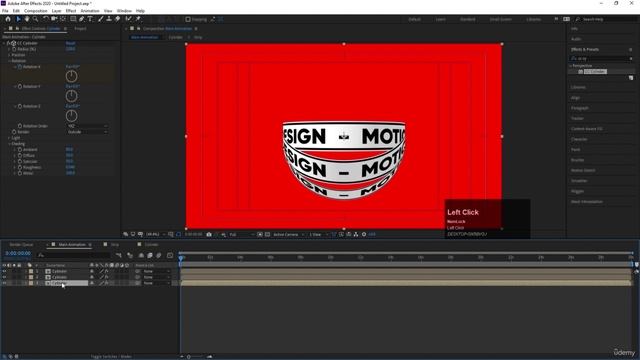This screenshot has width=640, height=360.
Task: Switch to the Learn workspace
Action: (440, 19)
